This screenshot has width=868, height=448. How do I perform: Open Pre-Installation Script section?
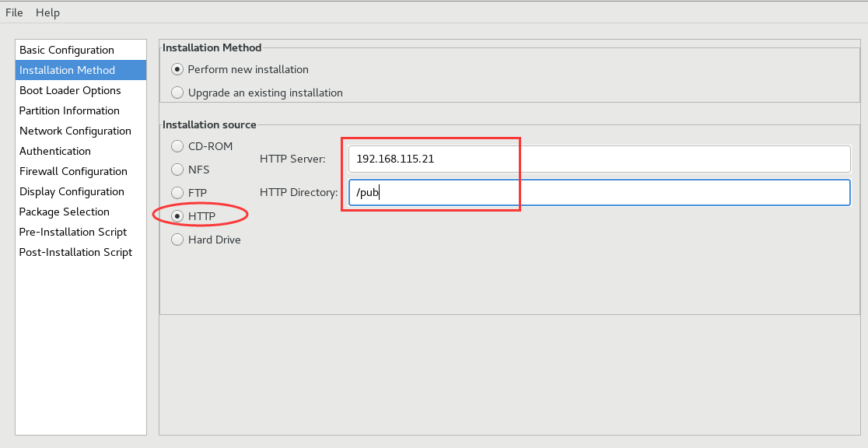pos(81,232)
